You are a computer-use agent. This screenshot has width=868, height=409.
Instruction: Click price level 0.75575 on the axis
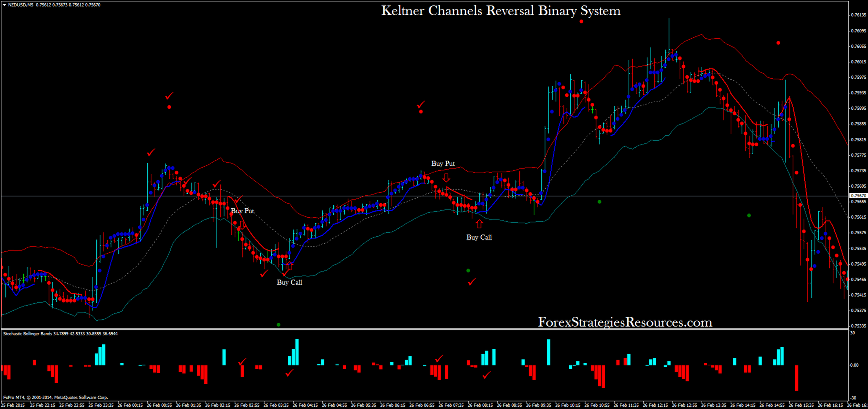(x=858, y=233)
